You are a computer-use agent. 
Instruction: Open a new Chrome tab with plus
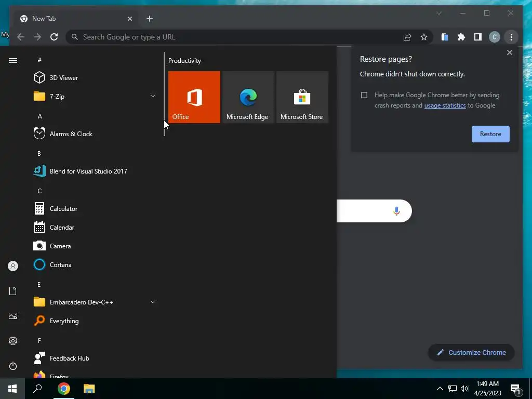pyautogui.click(x=150, y=19)
